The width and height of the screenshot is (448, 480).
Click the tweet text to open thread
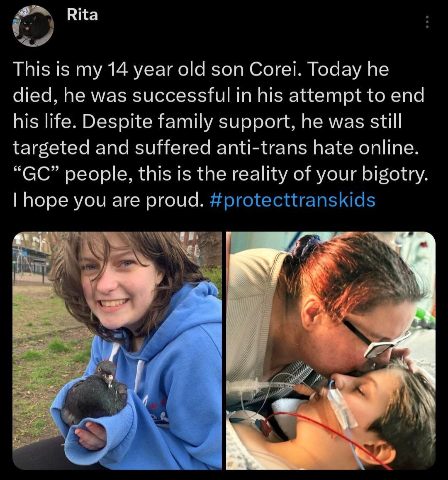[220, 135]
